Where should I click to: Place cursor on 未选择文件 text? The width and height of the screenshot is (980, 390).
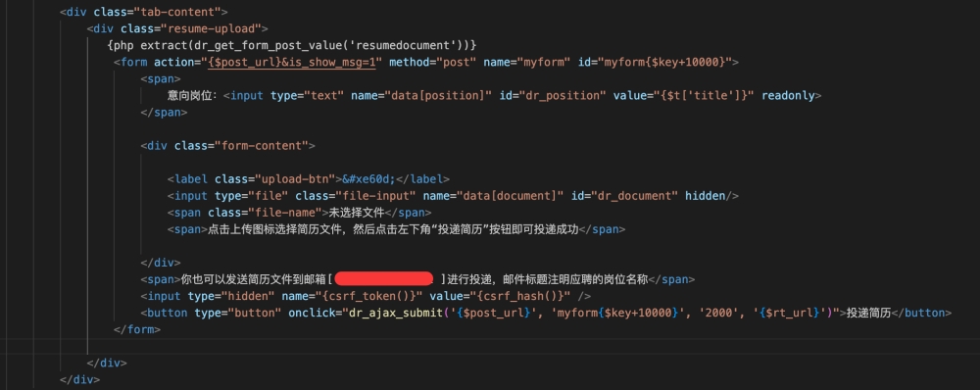(357, 213)
